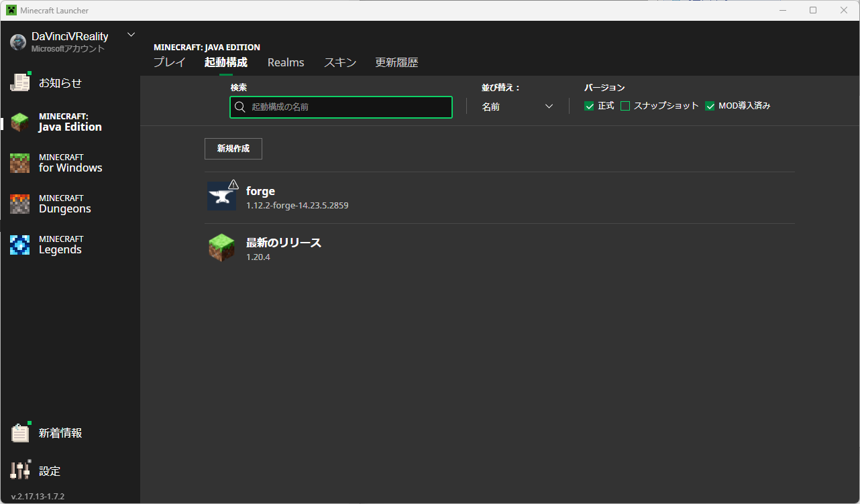
Task: Click the 最新のリリース grass block icon
Action: point(221,248)
